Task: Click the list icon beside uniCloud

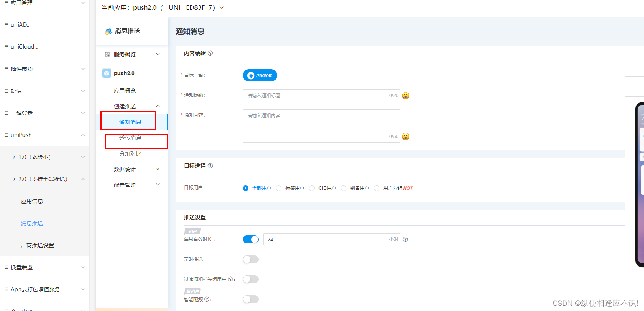Action: pos(6,47)
